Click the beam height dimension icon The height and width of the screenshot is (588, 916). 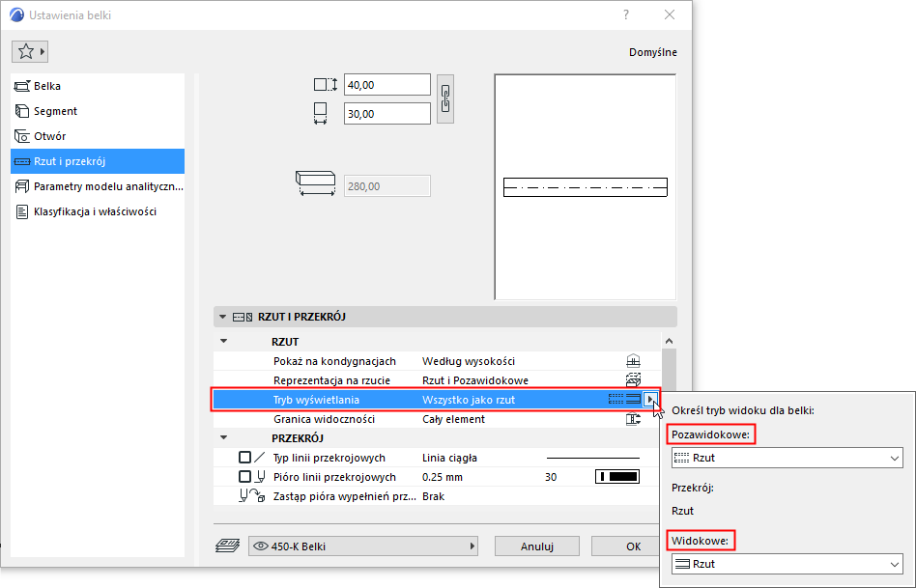326,85
